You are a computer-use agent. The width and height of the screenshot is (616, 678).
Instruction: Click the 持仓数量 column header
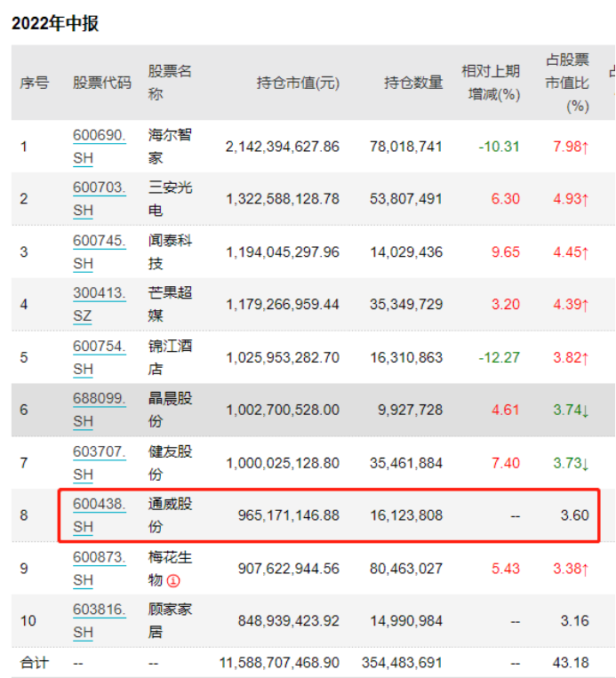point(413,83)
